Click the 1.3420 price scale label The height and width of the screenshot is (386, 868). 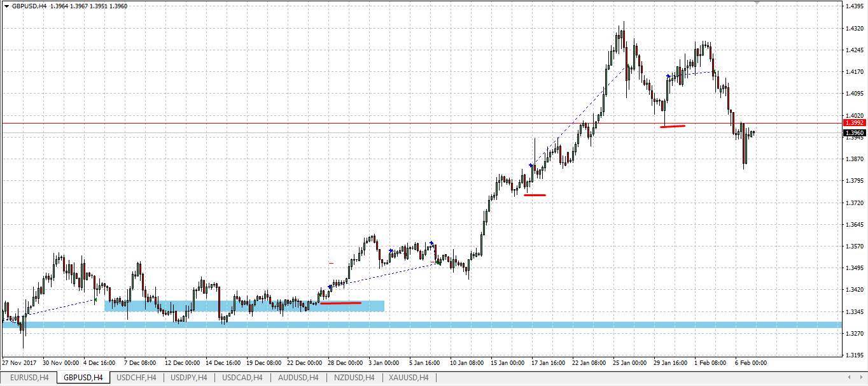click(855, 289)
